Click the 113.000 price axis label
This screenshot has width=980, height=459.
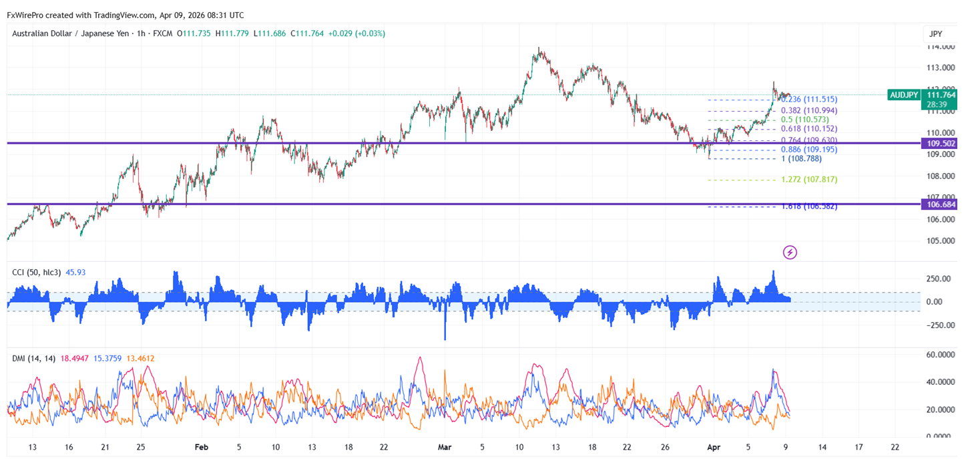point(939,67)
